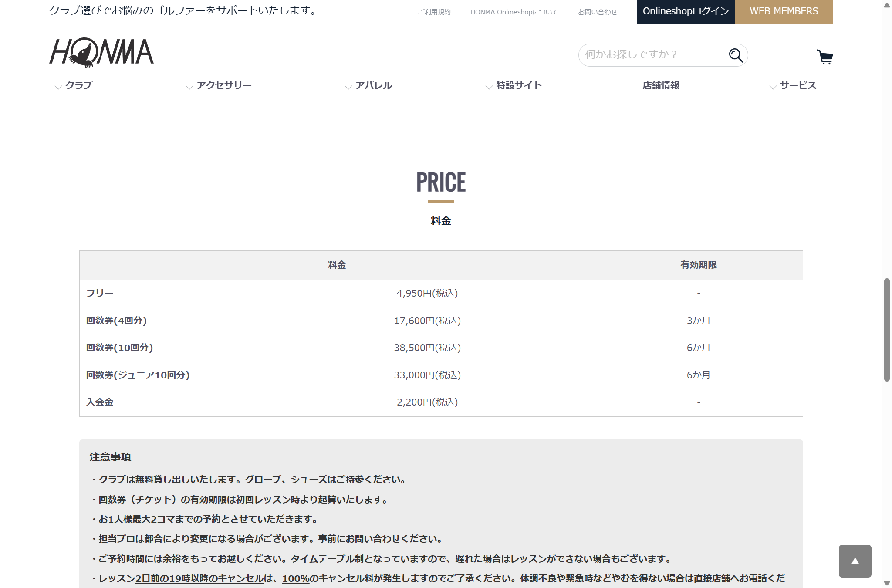
Task: Click the page vertical scrollbar thumb
Action: pos(887,330)
